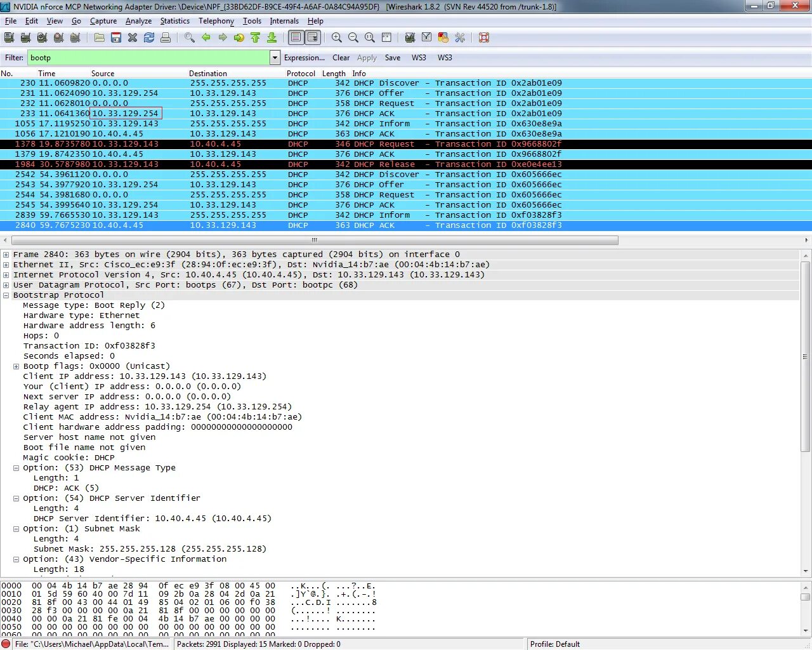Viewport: 812px width, 650px height.
Task: Go to packet number icon
Action: click(x=239, y=37)
